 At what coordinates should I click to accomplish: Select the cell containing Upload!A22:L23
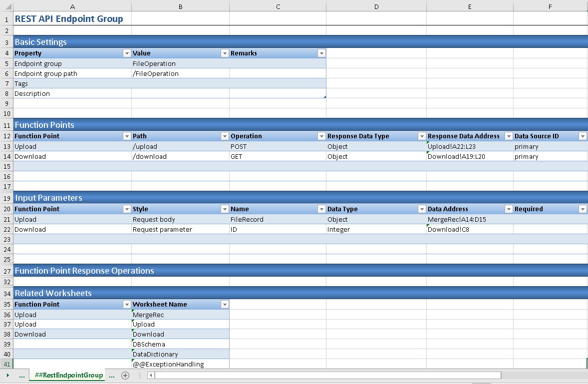469,147
